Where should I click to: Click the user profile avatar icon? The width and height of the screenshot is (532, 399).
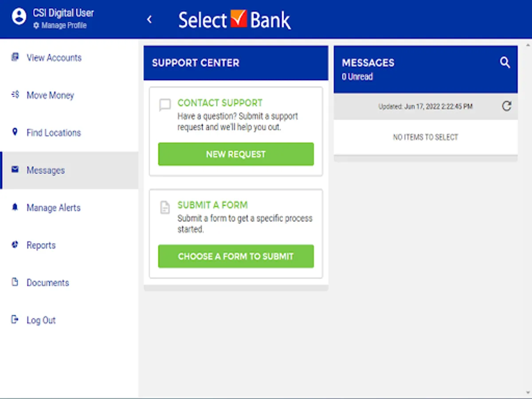[x=19, y=17]
